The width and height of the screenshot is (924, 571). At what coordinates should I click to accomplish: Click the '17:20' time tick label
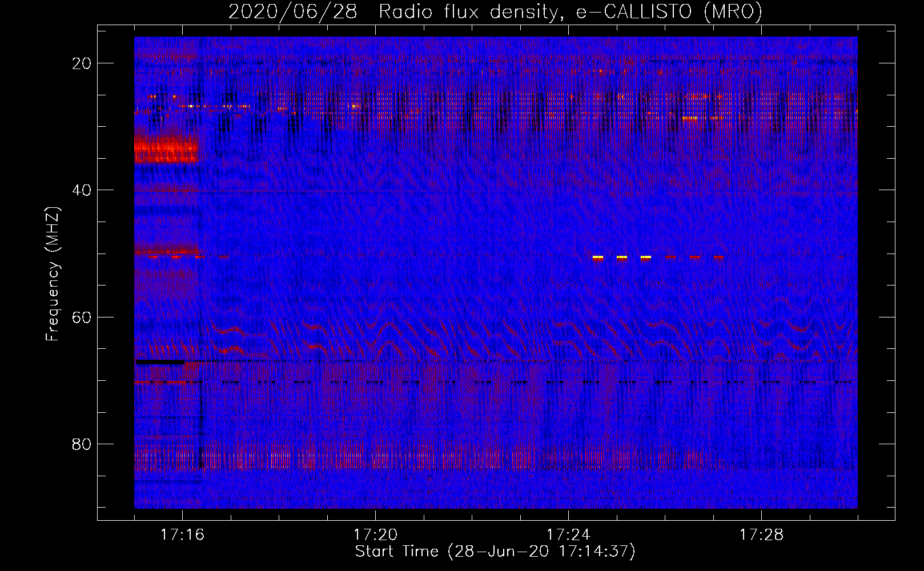pyautogui.click(x=375, y=535)
